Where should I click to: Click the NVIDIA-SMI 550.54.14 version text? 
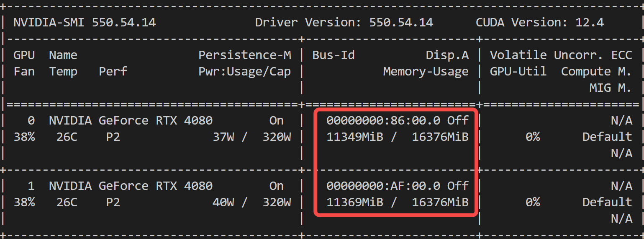[85, 22]
